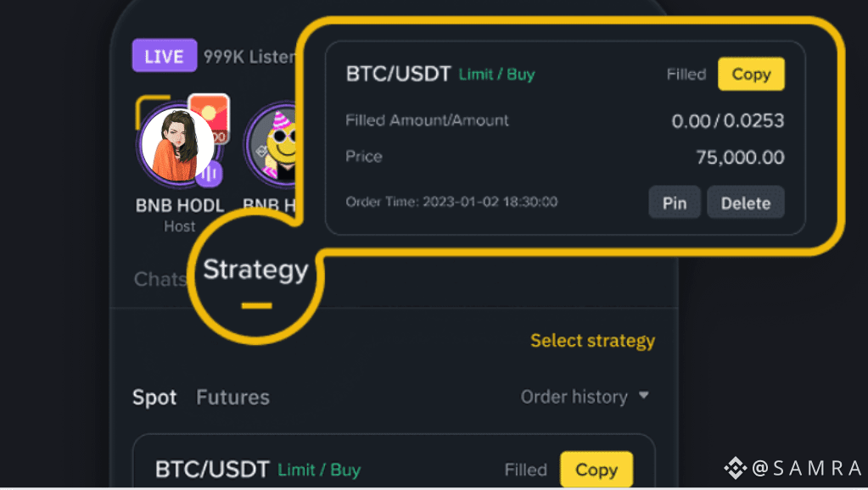Switch to the Futures tab

click(x=232, y=397)
